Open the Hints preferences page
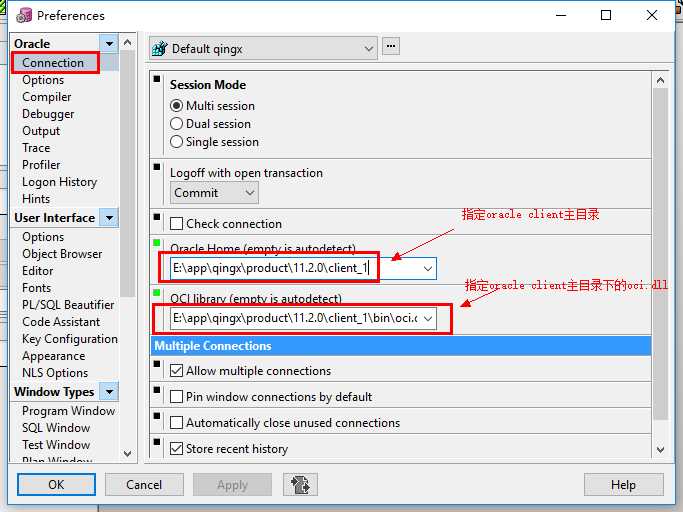 (x=36, y=199)
